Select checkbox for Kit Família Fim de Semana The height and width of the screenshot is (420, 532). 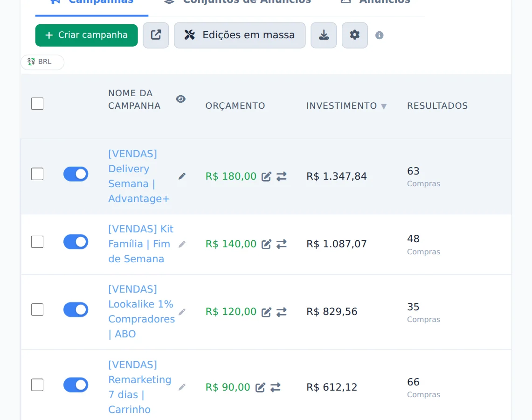click(x=37, y=242)
